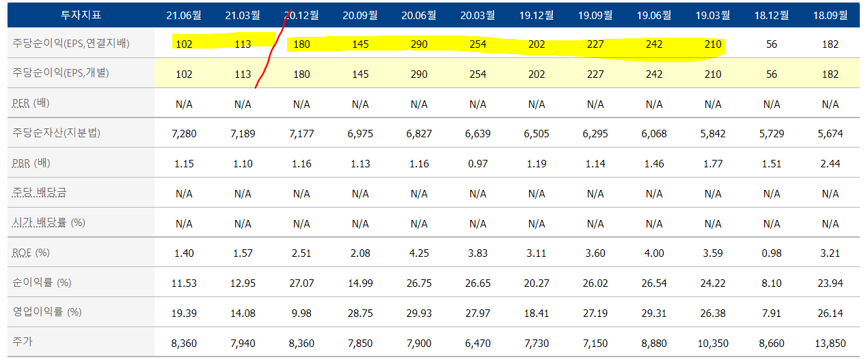Click the 영업이익률 value 29.93

419,313
